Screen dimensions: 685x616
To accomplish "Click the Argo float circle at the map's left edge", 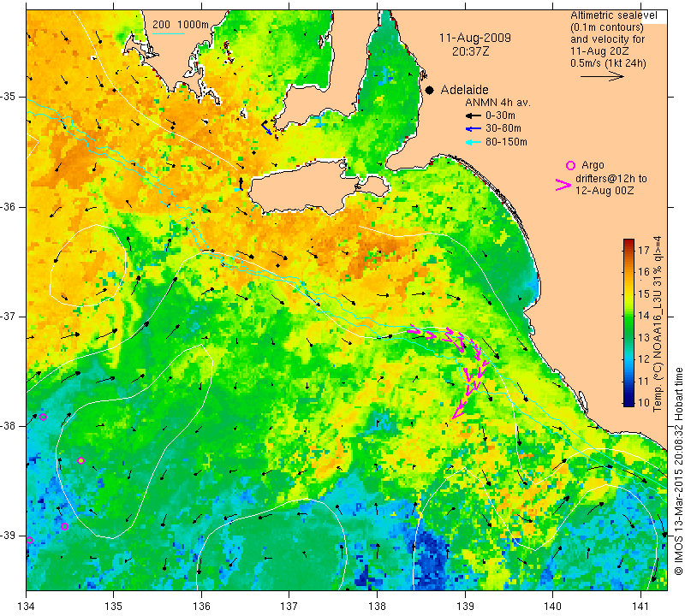I will 29,541.
